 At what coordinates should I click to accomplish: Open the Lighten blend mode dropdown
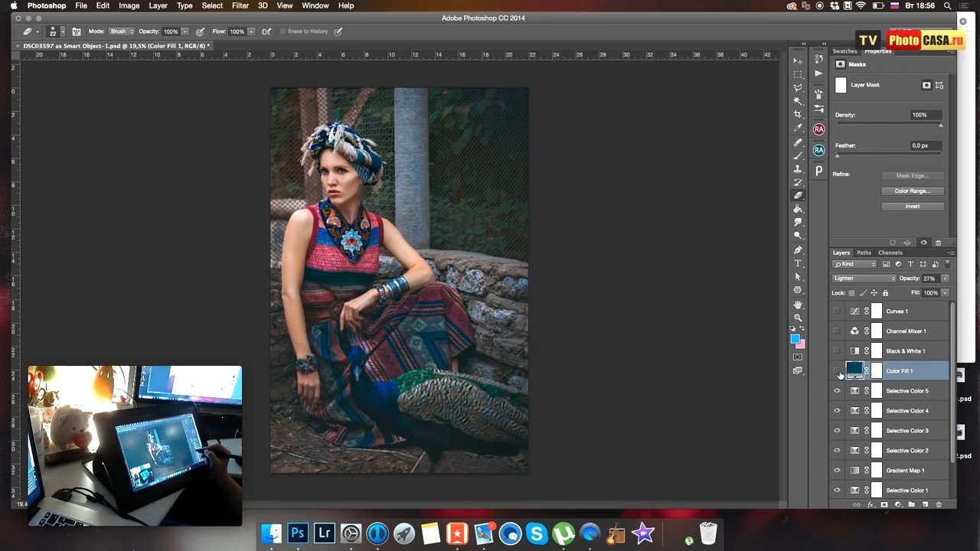pyautogui.click(x=864, y=279)
